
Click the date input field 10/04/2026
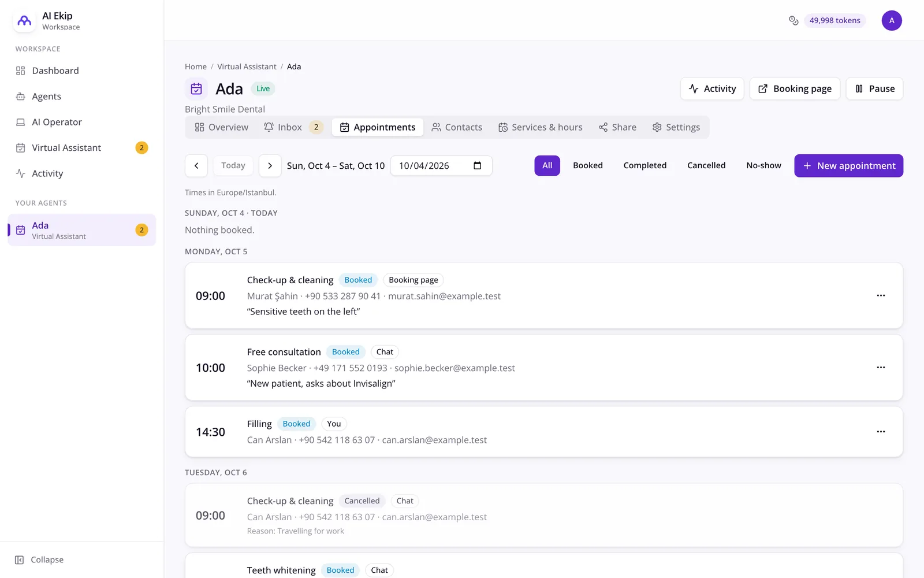coord(441,166)
